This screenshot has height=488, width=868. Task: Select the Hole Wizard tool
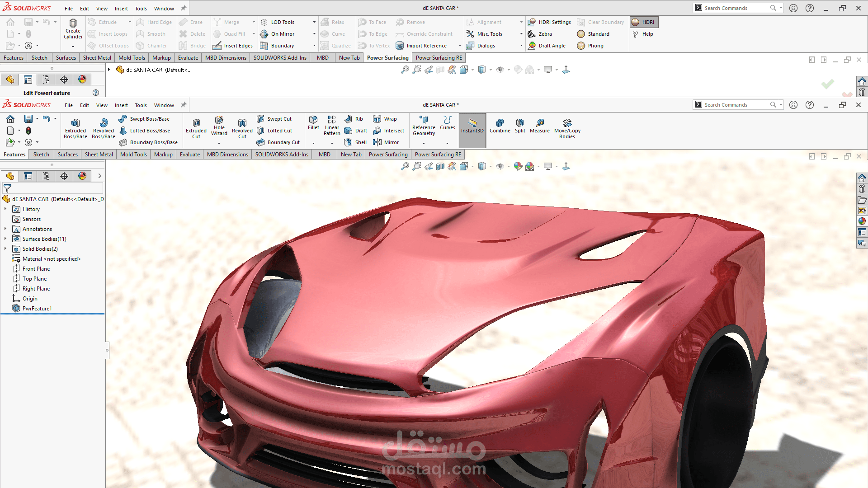[x=219, y=126]
